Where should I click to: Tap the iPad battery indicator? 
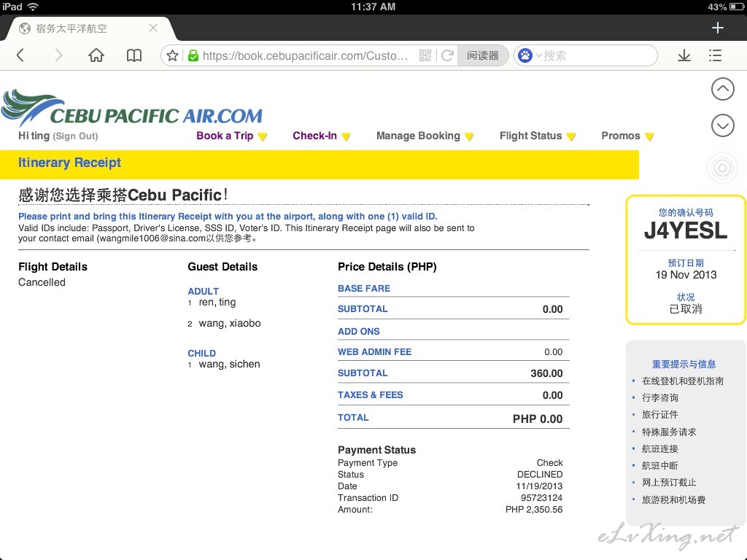coord(737,7)
